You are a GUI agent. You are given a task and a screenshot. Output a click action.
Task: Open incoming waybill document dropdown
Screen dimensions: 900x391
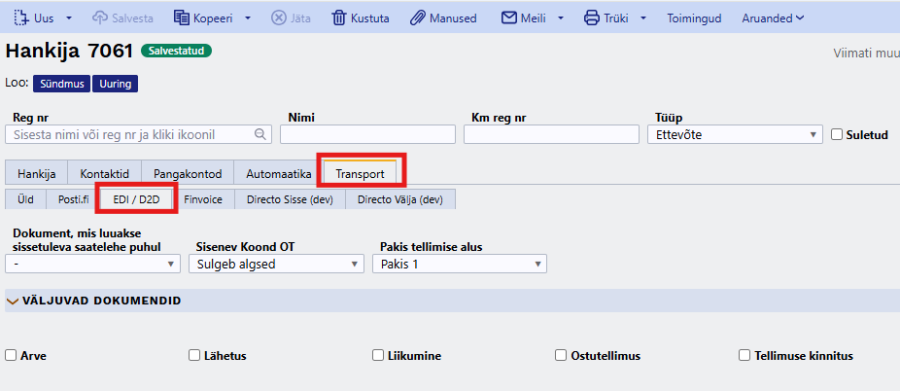click(x=92, y=264)
